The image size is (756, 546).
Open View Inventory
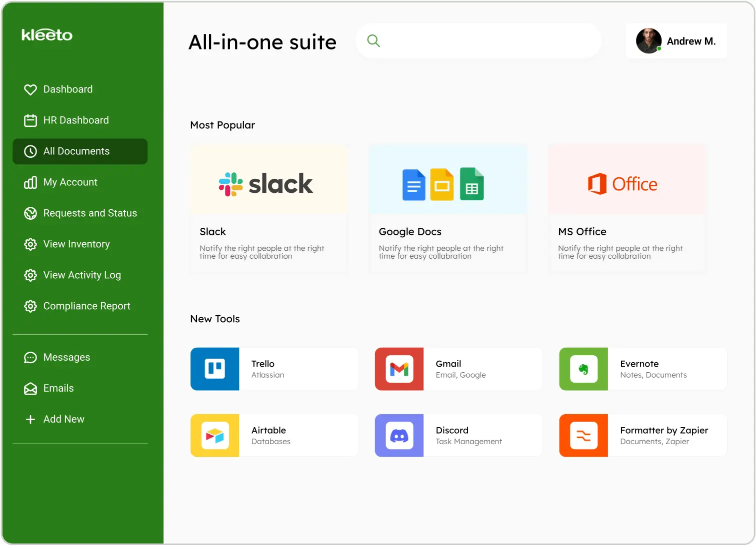tap(80, 244)
